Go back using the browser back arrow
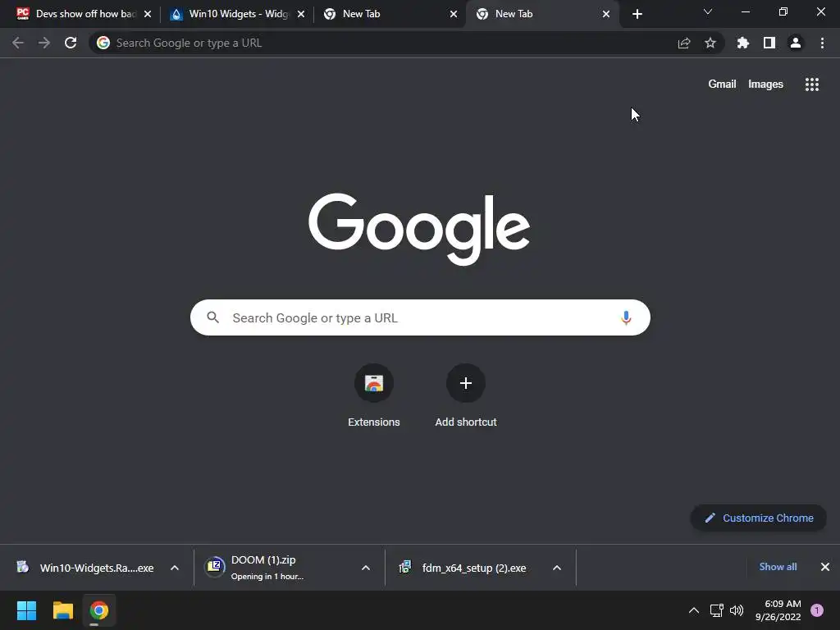The image size is (840, 630). (18, 43)
